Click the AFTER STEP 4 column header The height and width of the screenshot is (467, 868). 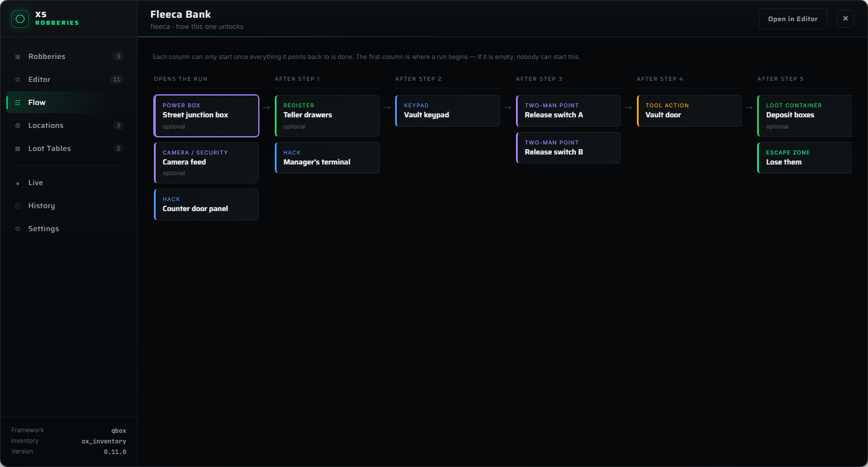pyautogui.click(x=660, y=79)
